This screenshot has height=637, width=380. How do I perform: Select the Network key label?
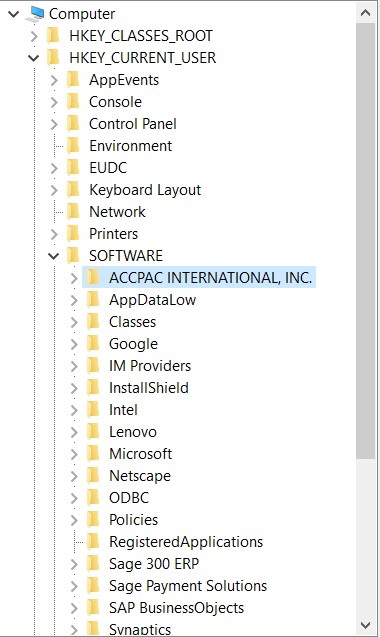pyautogui.click(x=117, y=212)
